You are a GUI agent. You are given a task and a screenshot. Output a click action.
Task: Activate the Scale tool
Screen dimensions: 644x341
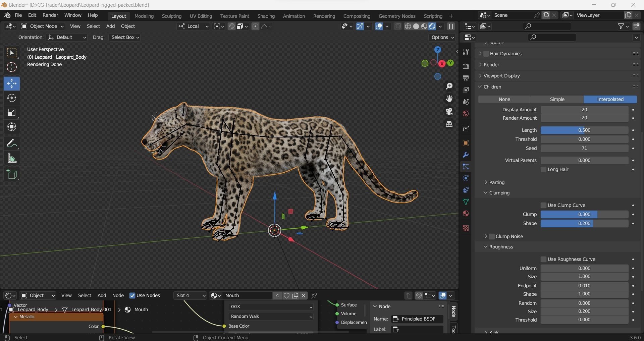point(12,112)
